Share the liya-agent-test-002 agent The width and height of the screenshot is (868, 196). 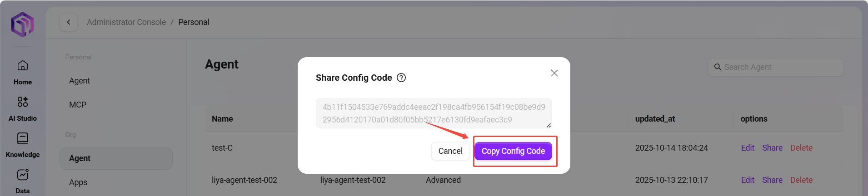coord(772,180)
